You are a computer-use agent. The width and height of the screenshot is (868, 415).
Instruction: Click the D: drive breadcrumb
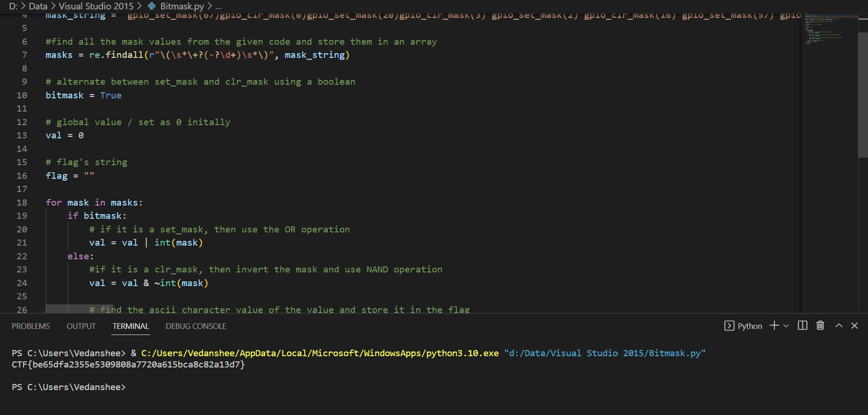(13, 6)
